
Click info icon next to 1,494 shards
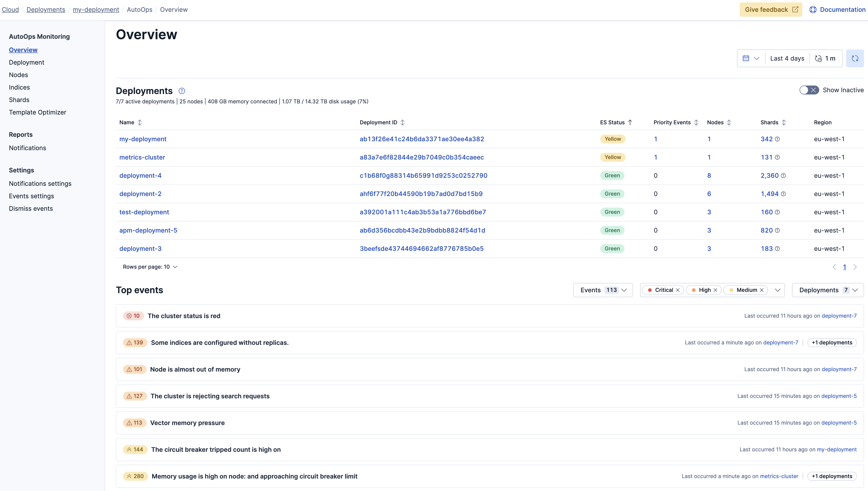(x=783, y=194)
